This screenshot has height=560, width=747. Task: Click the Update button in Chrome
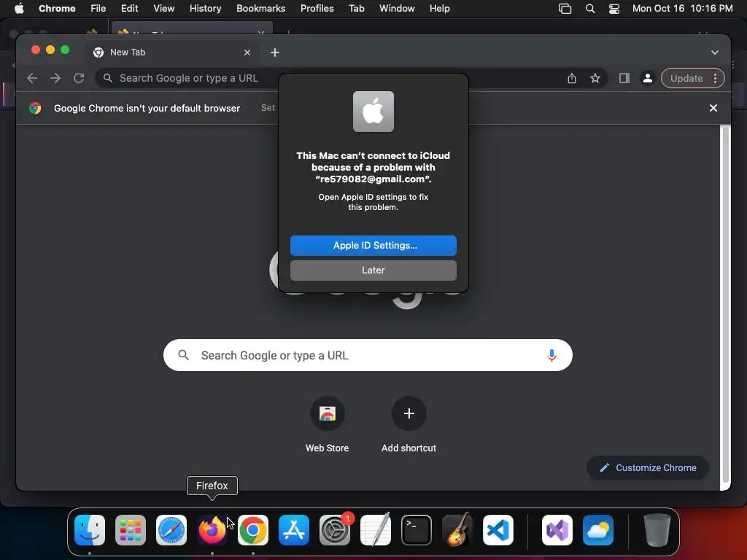tap(686, 79)
